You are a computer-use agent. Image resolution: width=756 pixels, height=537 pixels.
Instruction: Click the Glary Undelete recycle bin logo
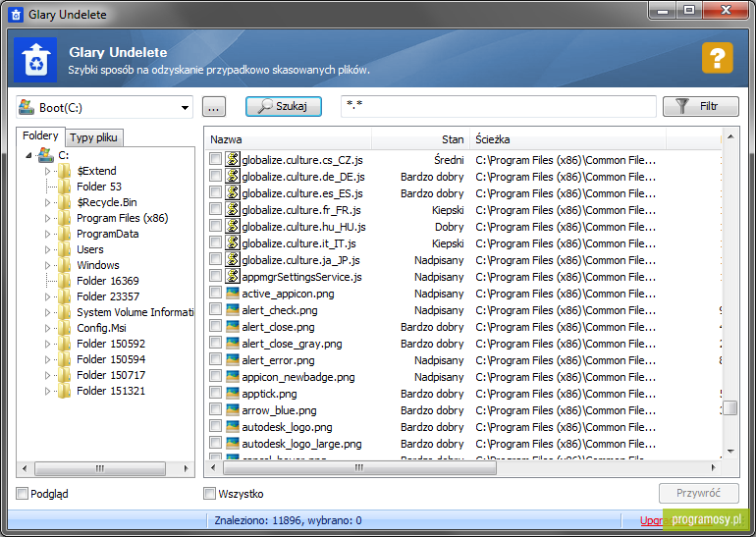pos(35,60)
